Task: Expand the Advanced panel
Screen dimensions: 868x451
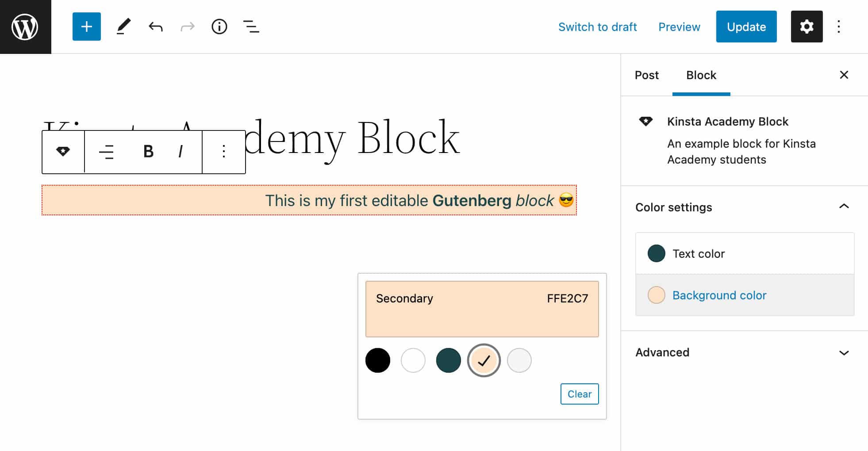Action: pos(844,352)
